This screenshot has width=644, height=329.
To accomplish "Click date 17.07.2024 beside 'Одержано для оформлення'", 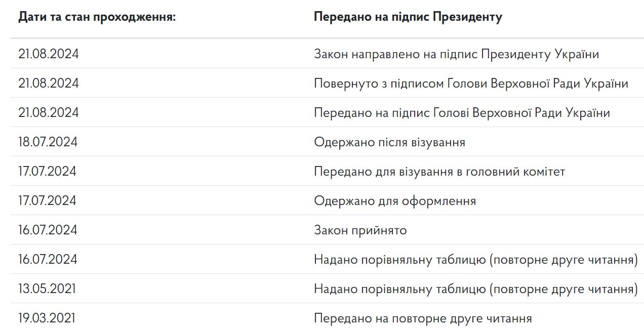I will pyautogui.click(x=48, y=200).
